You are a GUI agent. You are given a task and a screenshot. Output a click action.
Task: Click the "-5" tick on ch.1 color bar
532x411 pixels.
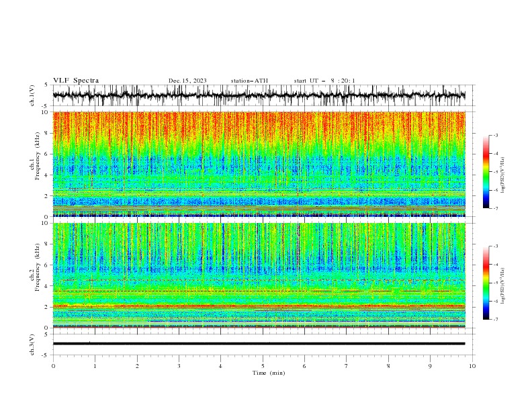[x=495, y=172]
